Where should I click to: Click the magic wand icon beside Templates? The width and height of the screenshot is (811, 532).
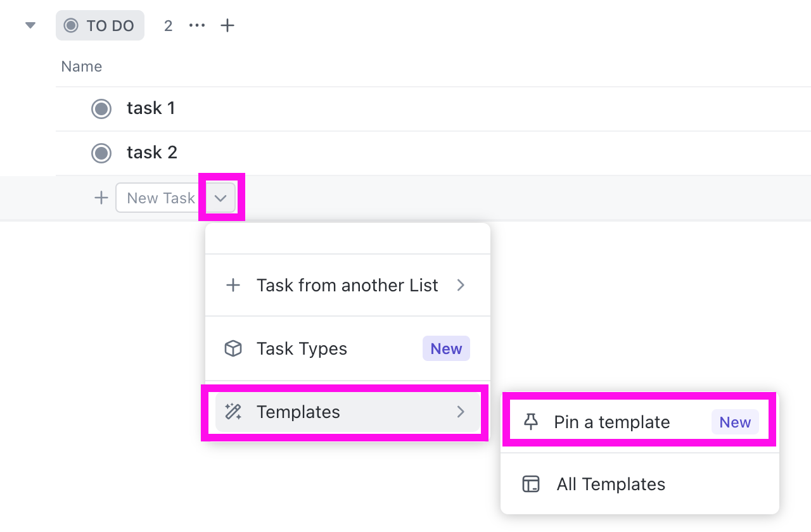click(x=233, y=412)
